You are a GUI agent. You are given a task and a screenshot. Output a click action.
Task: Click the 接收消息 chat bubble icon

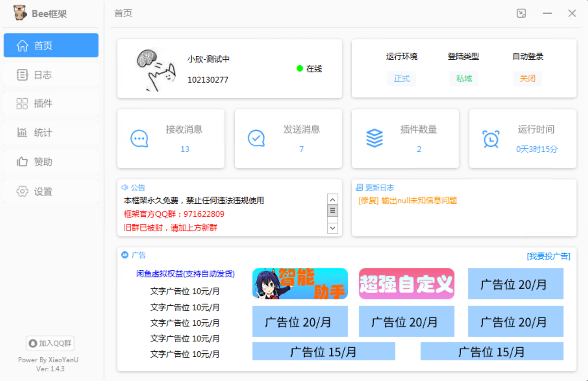(x=139, y=138)
